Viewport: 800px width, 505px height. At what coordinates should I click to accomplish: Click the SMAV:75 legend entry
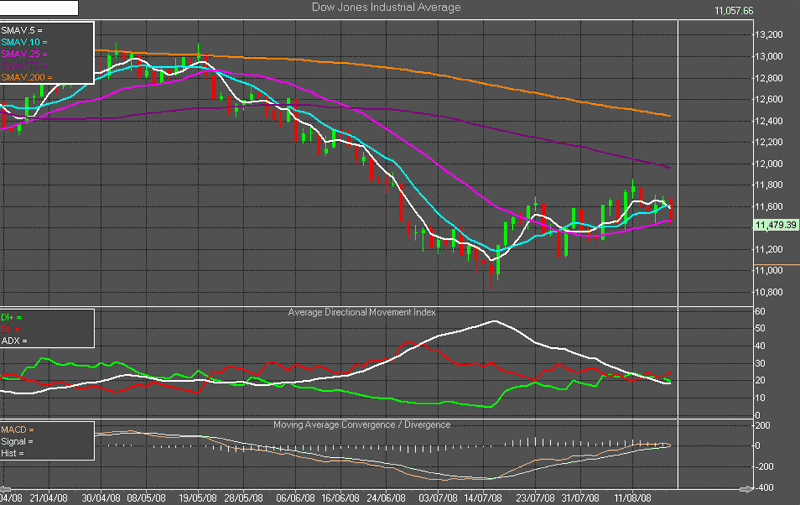(23, 66)
